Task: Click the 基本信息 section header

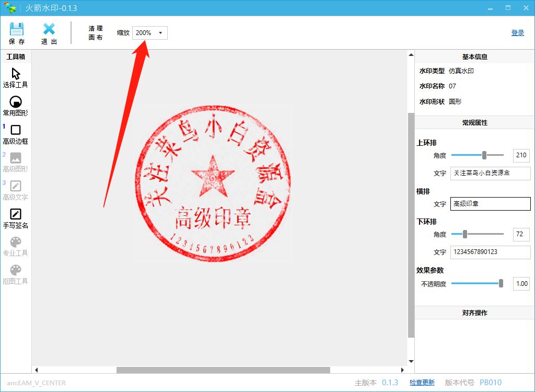Action: pyautogui.click(x=474, y=56)
